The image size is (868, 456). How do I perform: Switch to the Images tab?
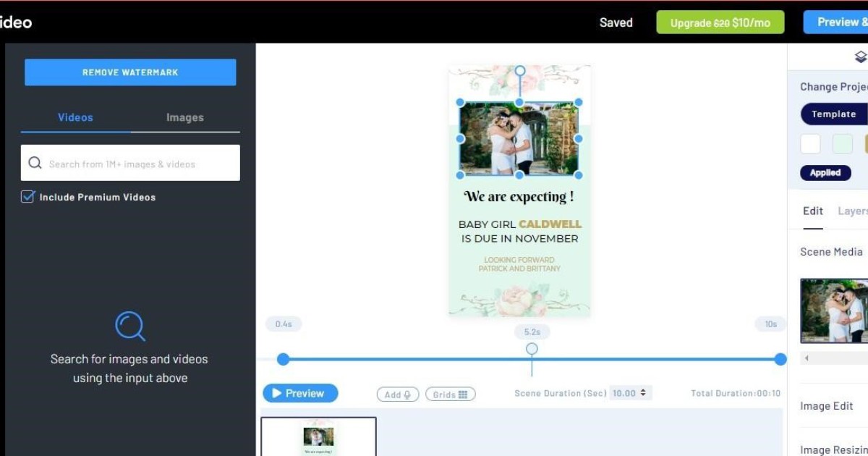pyautogui.click(x=184, y=117)
